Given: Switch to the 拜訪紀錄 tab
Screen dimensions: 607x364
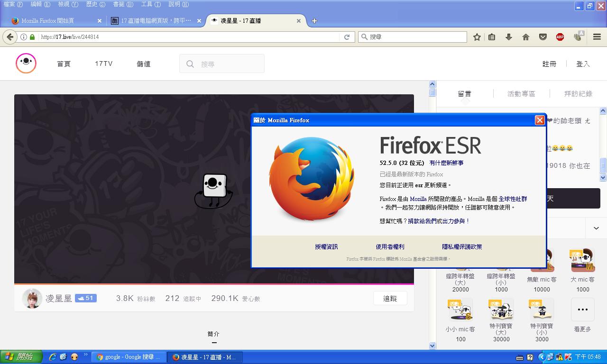Looking at the screenshot, I should coord(578,94).
